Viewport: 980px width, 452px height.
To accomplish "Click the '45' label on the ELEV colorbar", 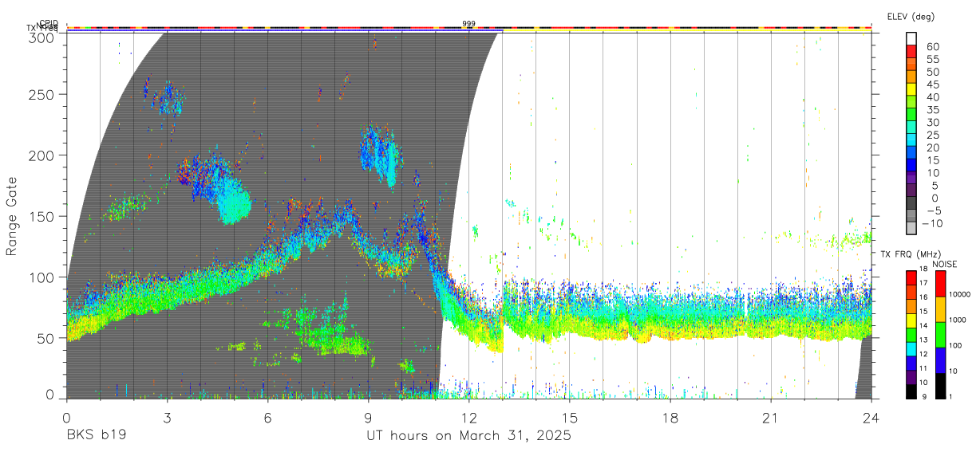I will tap(933, 84).
